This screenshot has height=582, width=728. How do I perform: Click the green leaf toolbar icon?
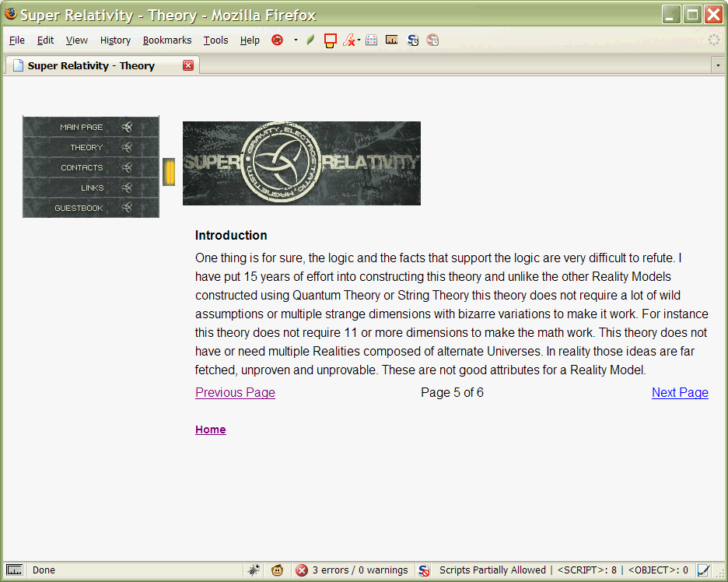(x=310, y=40)
